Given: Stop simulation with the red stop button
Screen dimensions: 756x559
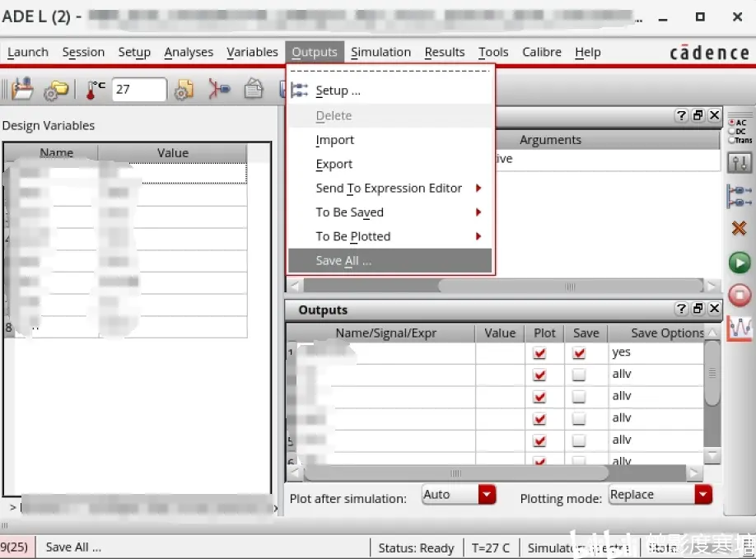Looking at the screenshot, I should pyautogui.click(x=740, y=295).
